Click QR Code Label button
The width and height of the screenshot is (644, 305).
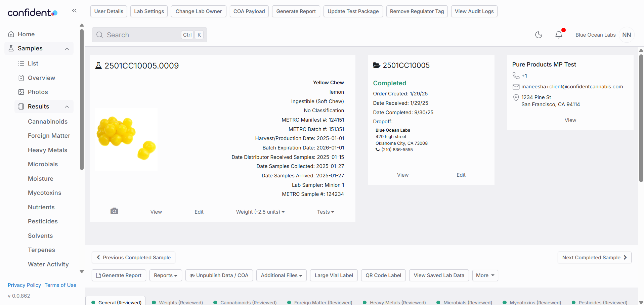[x=383, y=275]
